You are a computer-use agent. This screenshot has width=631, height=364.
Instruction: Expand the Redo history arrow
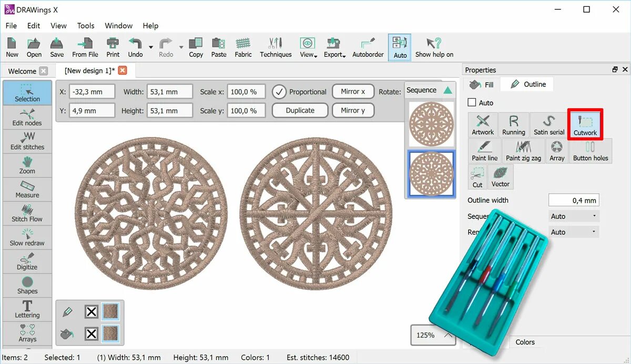[x=181, y=47]
